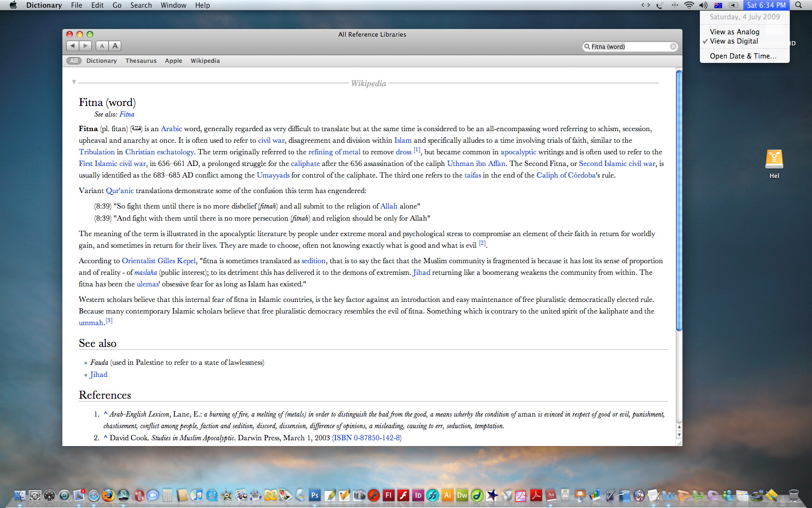812x508 pixels.
Task: Launch Flash (Fl) from the Dock
Action: [x=388, y=495]
